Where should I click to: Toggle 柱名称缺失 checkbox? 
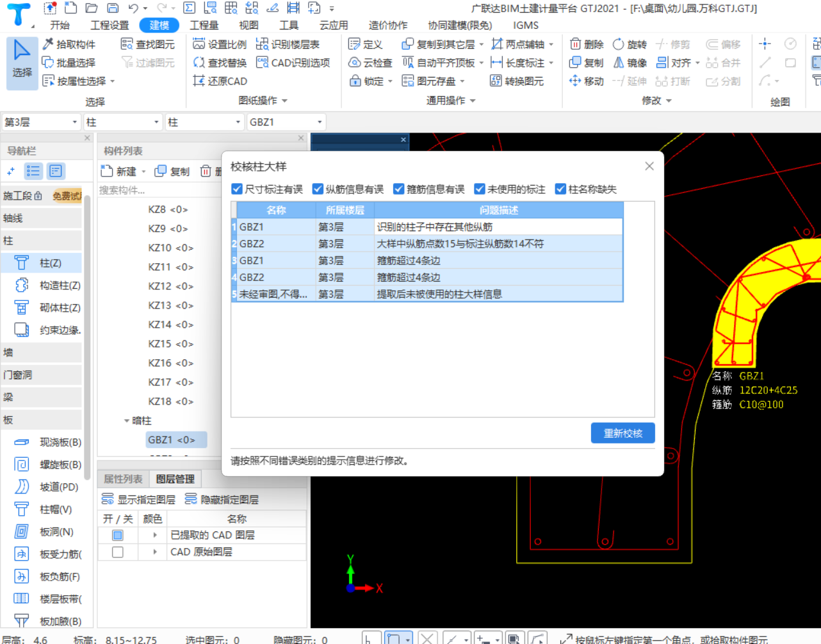pyautogui.click(x=561, y=189)
